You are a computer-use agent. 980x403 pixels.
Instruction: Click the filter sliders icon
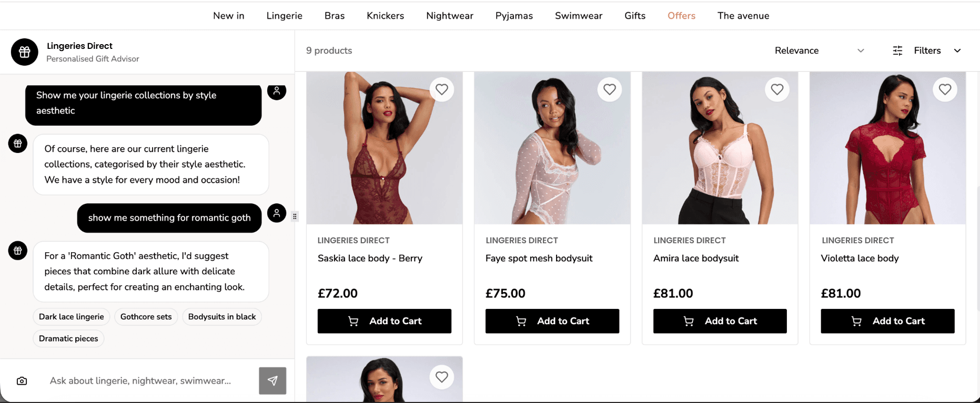point(897,50)
